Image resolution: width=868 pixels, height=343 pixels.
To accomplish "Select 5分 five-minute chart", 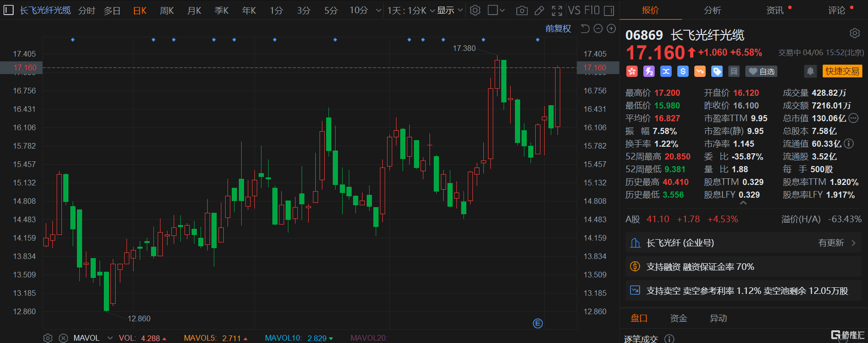I will click(x=331, y=10).
